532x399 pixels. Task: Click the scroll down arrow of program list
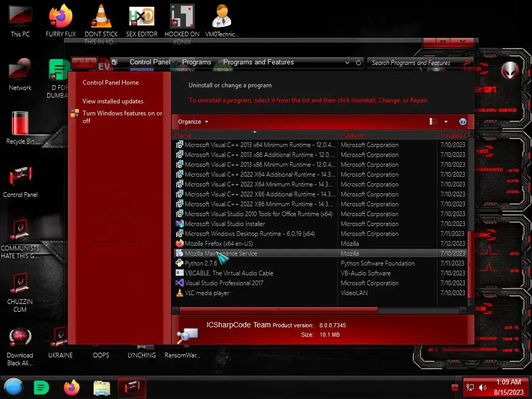(470, 302)
